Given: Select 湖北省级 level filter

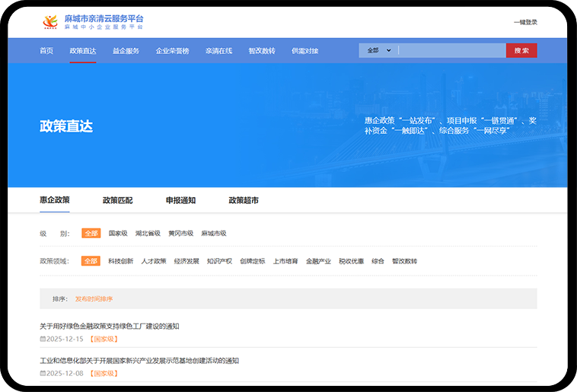Looking at the screenshot, I should coord(148,234).
